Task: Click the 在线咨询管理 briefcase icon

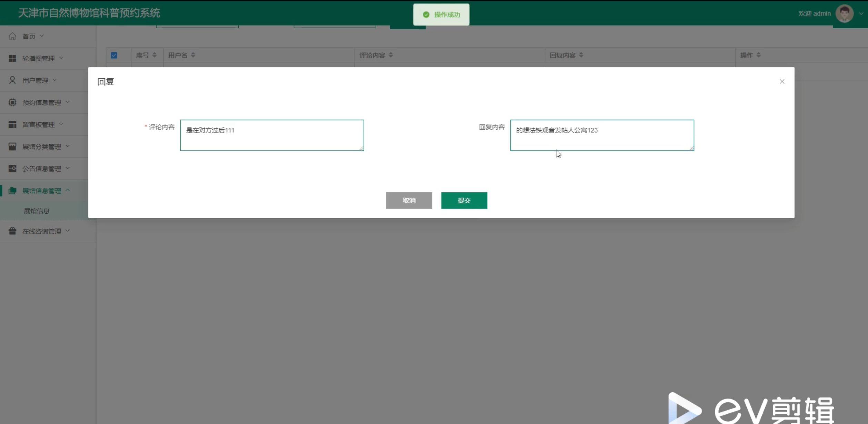Action: pyautogui.click(x=12, y=231)
